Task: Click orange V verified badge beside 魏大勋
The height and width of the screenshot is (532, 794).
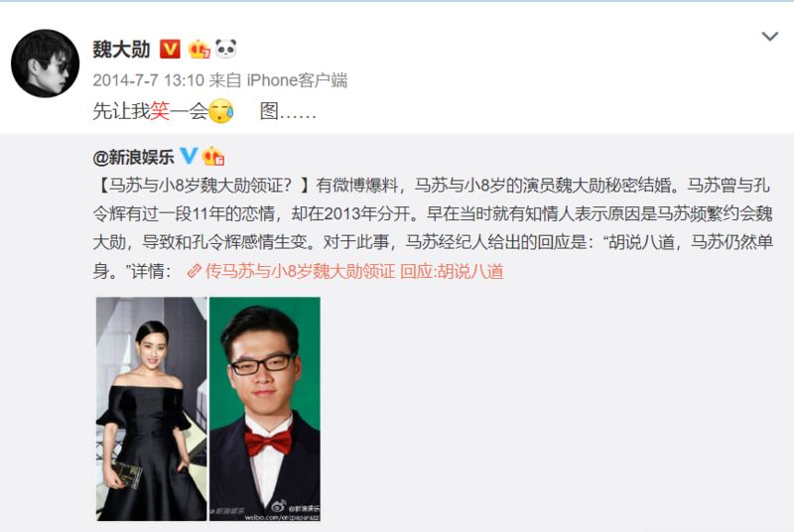Action: click(170, 49)
